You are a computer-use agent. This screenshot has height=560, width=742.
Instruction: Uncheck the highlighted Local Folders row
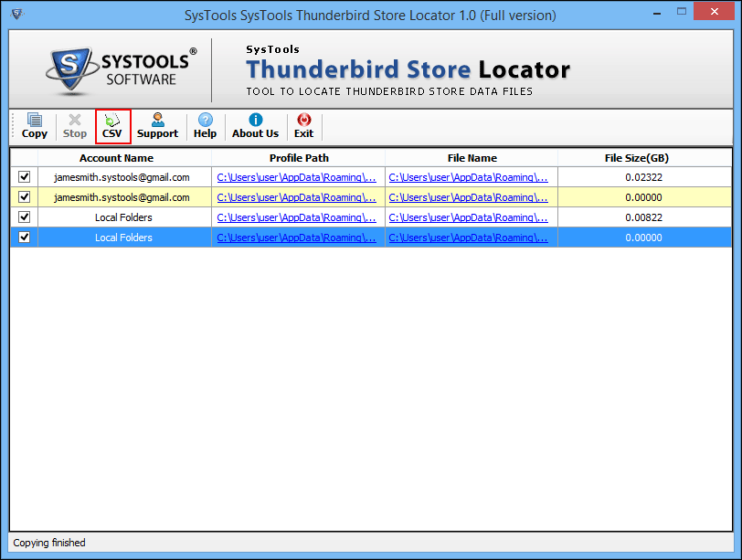coord(25,237)
